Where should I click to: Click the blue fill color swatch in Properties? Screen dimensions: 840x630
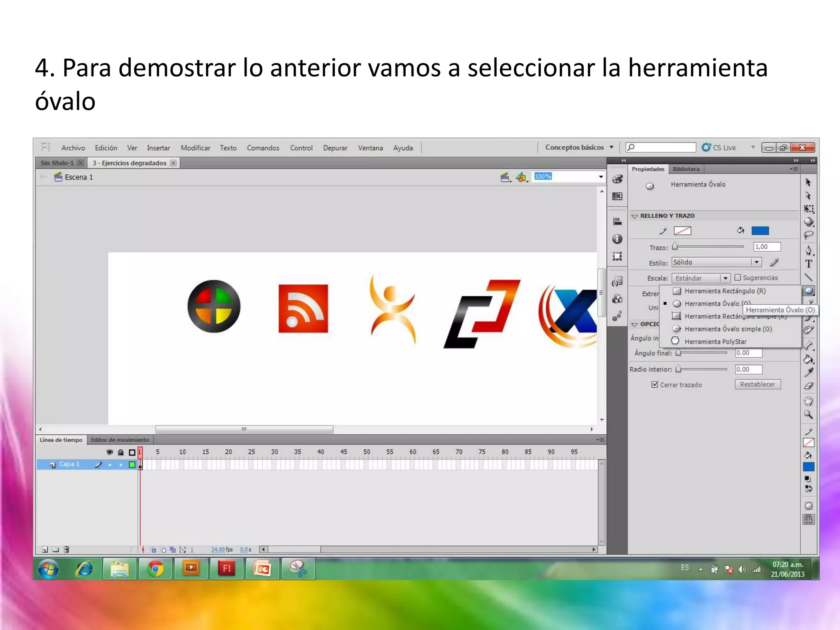click(760, 231)
